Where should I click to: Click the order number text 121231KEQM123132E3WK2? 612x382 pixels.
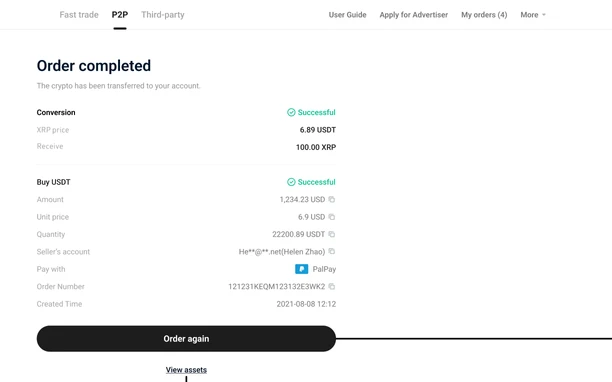[x=277, y=286]
